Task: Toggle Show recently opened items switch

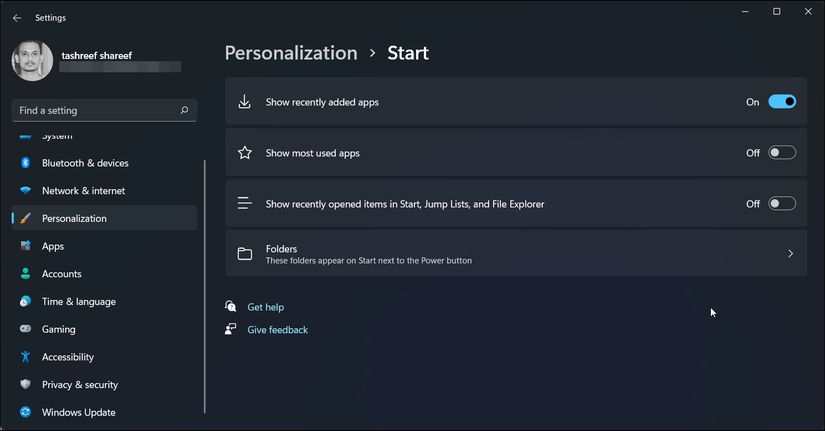Action: [782, 204]
